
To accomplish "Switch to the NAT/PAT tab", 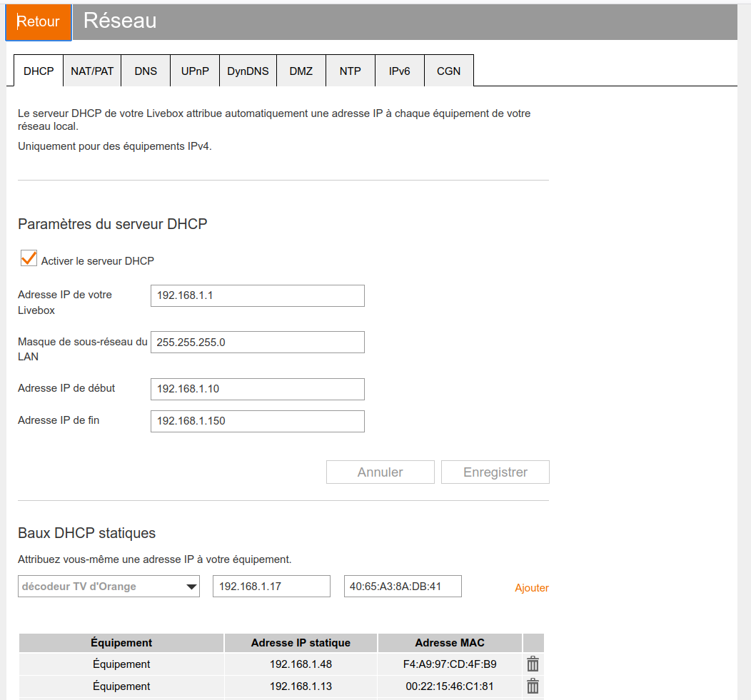I will (x=92, y=71).
